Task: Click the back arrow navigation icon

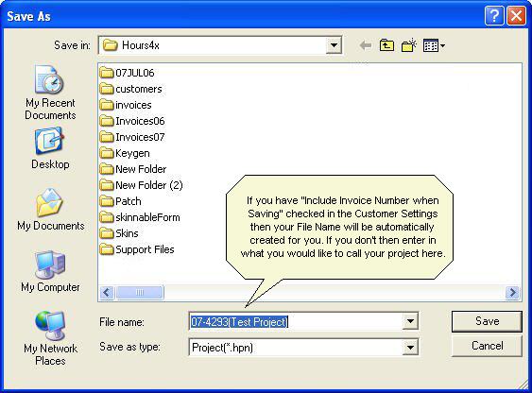Action: click(x=366, y=45)
